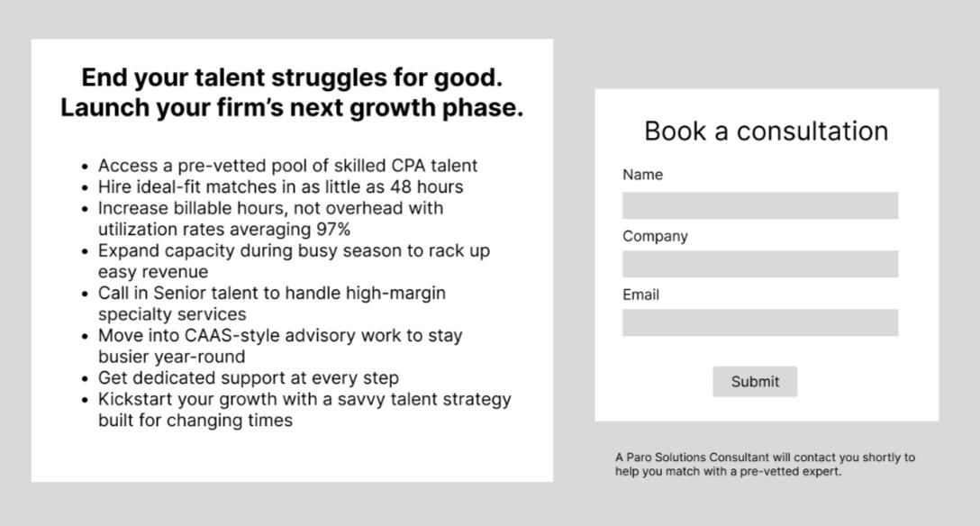The width and height of the screenshot is (980, 526).
Task: Click the Company field label
Action: coord(655,236)
